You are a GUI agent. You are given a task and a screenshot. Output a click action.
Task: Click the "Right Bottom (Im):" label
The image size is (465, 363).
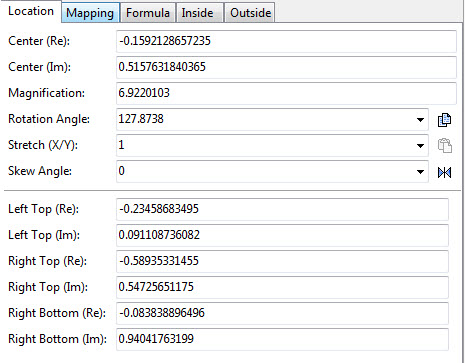click(57, 339)
